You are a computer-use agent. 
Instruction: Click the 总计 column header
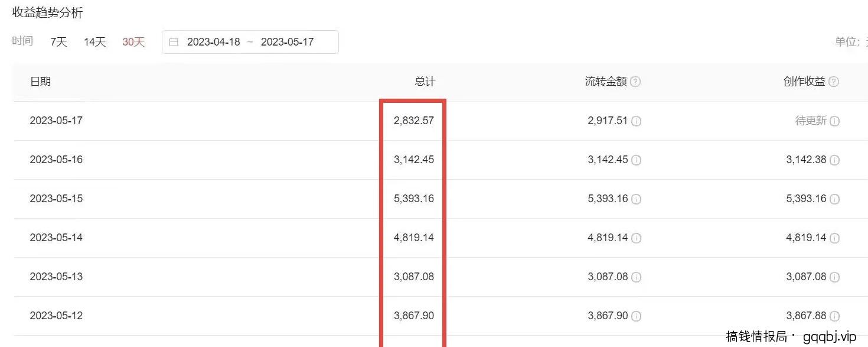coord(425,82)
